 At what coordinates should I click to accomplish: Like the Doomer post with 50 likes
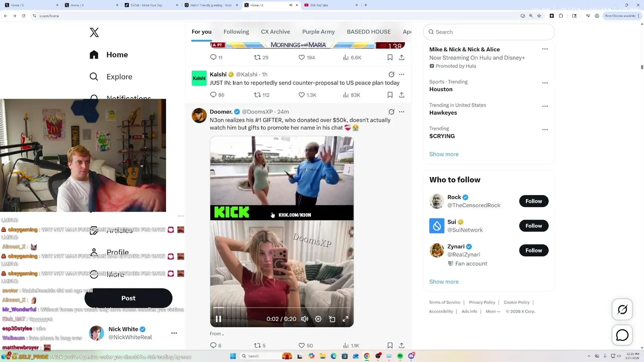[305, 345]
